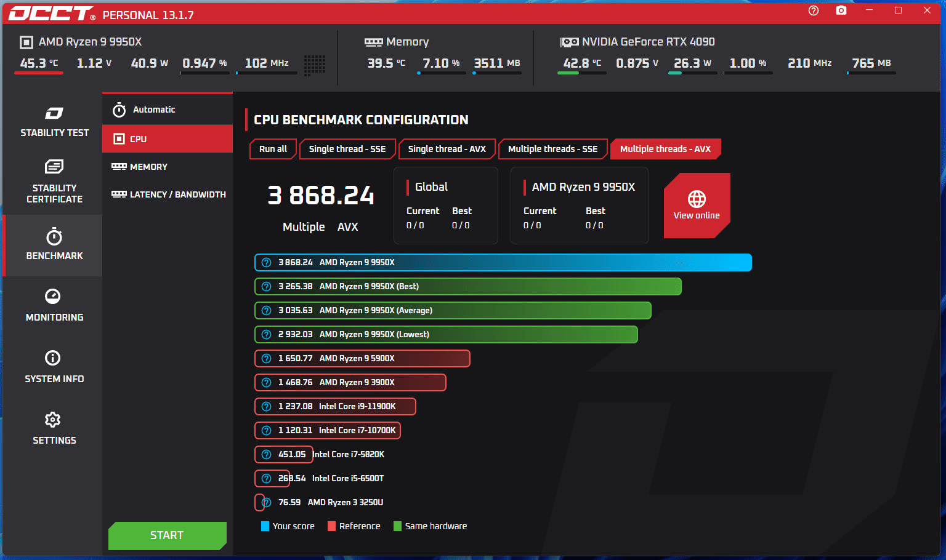Viewport: 946px width, 560px height.
Task: Click the View online globe button
Action: point(697,206)
